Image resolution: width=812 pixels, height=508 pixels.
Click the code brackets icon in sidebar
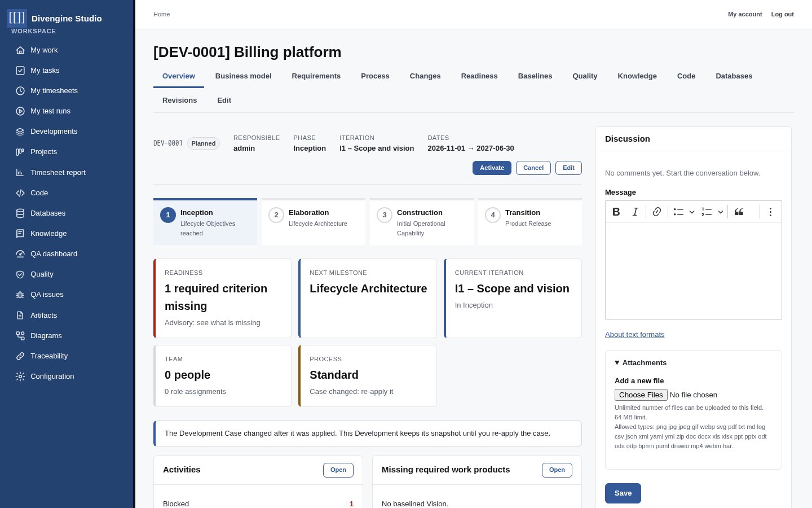(20, 193)
